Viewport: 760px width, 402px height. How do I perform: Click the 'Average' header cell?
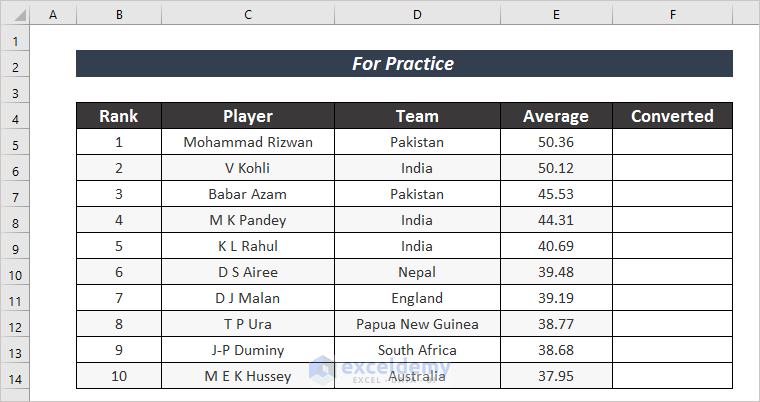click(556, 116)
